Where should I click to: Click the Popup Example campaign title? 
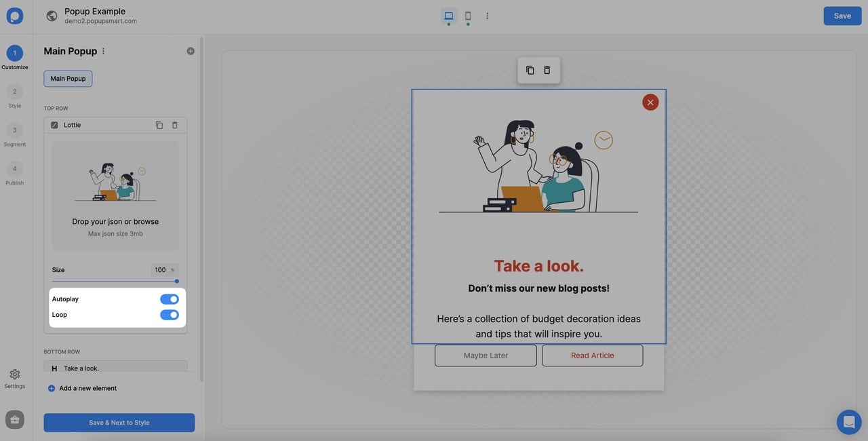pyautogui.click(x=95, y=11)
